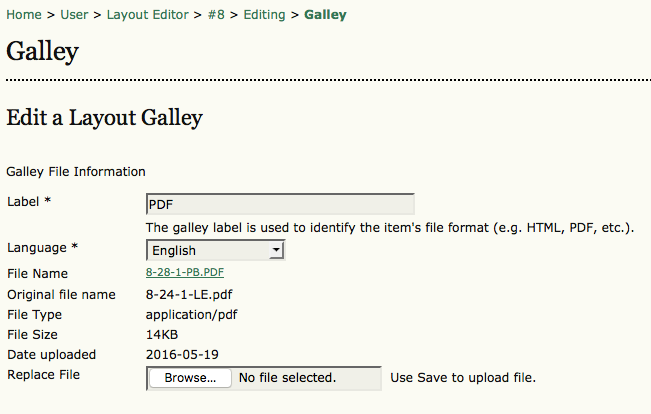Click the 'Language *' field label
The height and width of the screenshot is (414, 651).
[42, 247]
